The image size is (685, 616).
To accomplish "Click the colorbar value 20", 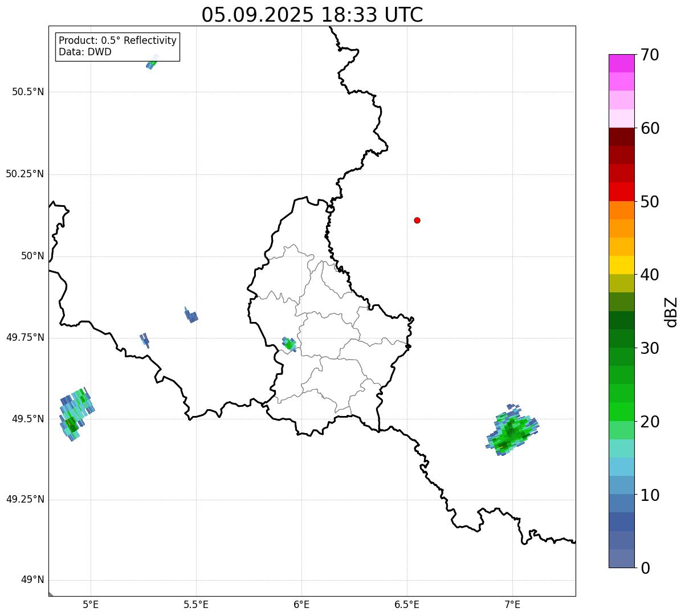I will tap(650, 422).
